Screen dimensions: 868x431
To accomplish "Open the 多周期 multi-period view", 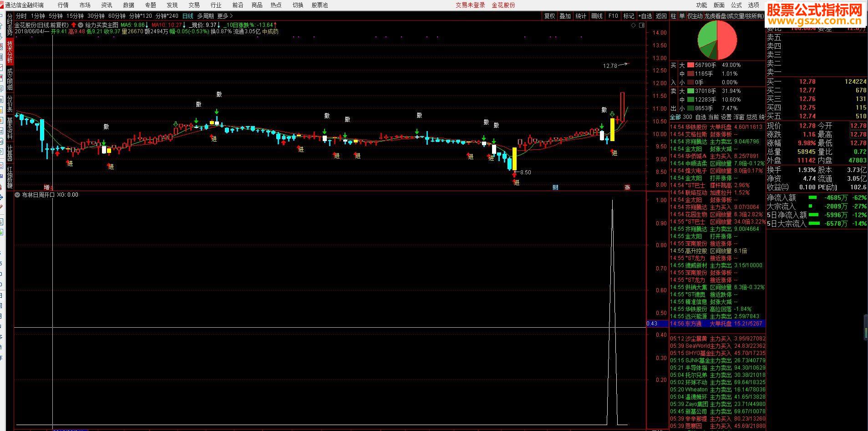I will pyautogui.click(x=205, y=16).
